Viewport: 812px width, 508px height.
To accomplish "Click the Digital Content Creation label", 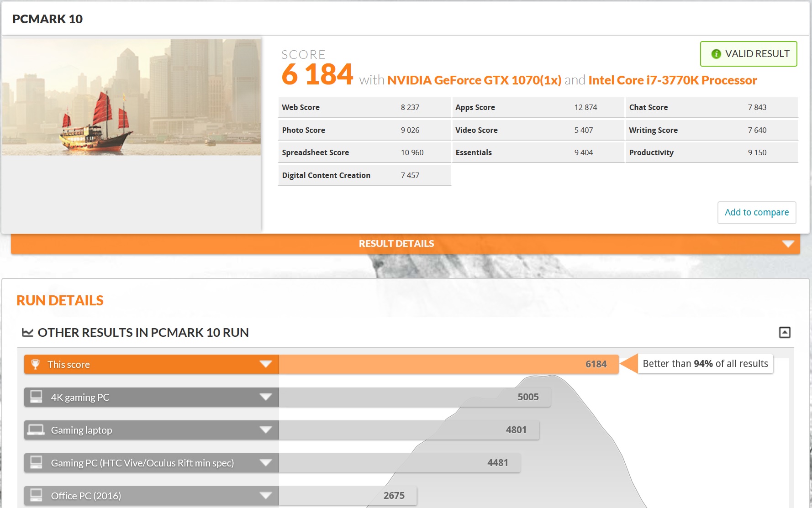I will pos(326,175).
